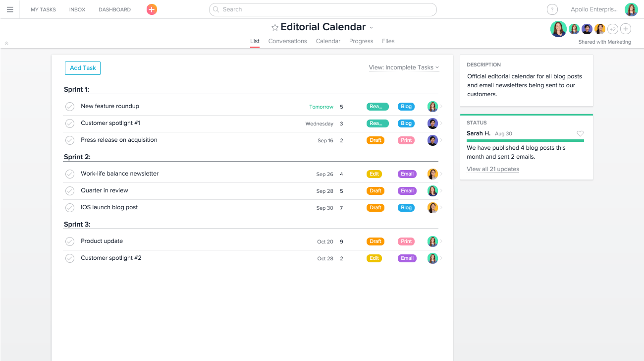The image size is (644, 361).
Task: Open the hamburger sidebar menu
Action: [x=10, y=9]
